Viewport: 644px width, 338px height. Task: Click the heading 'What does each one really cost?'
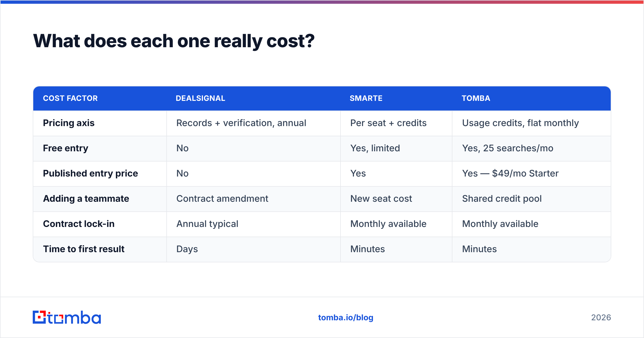click(x=174, y=41)
